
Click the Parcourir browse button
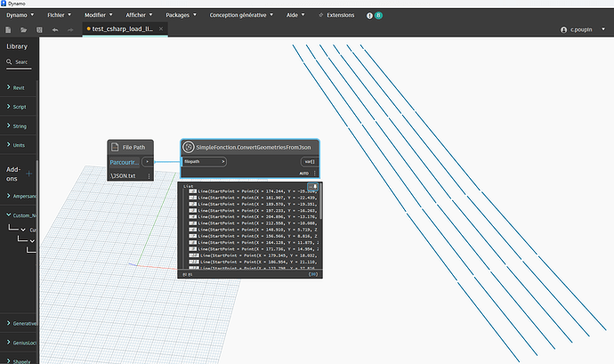tap(124, 162)
